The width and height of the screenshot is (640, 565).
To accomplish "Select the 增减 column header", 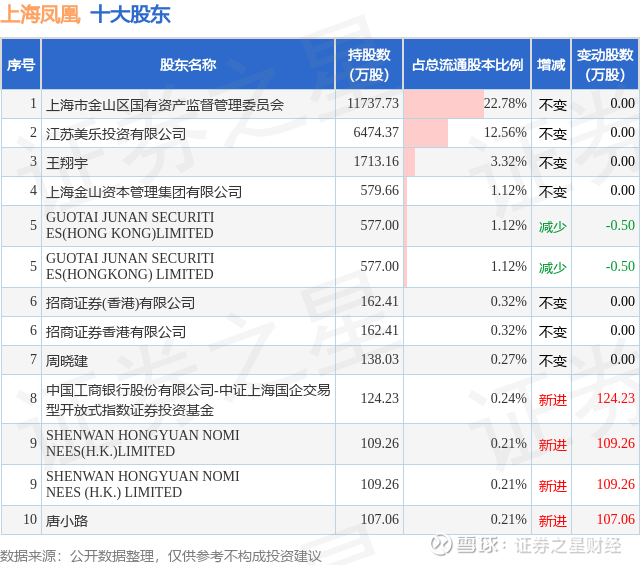I will [551, 65].
